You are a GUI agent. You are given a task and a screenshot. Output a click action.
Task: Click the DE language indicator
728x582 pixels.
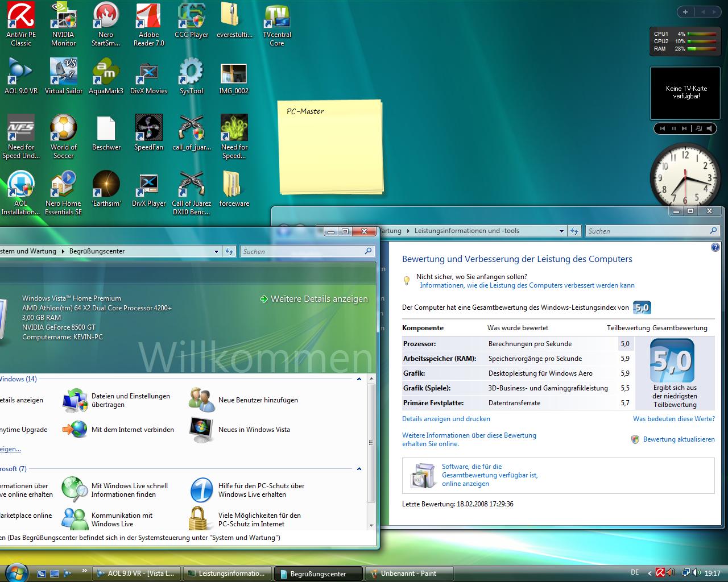[635, 572]
